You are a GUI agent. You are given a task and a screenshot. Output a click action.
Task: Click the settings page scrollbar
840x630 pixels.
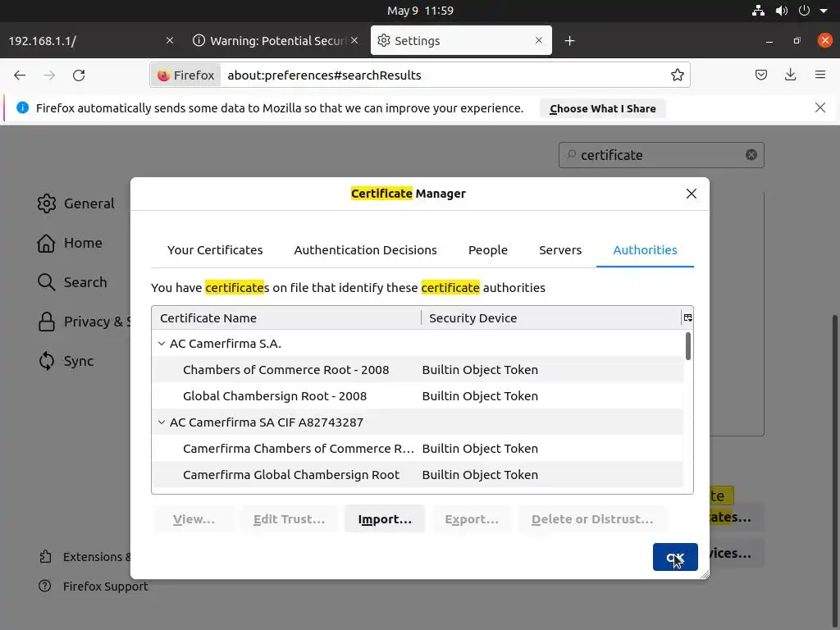pos(834,472)
